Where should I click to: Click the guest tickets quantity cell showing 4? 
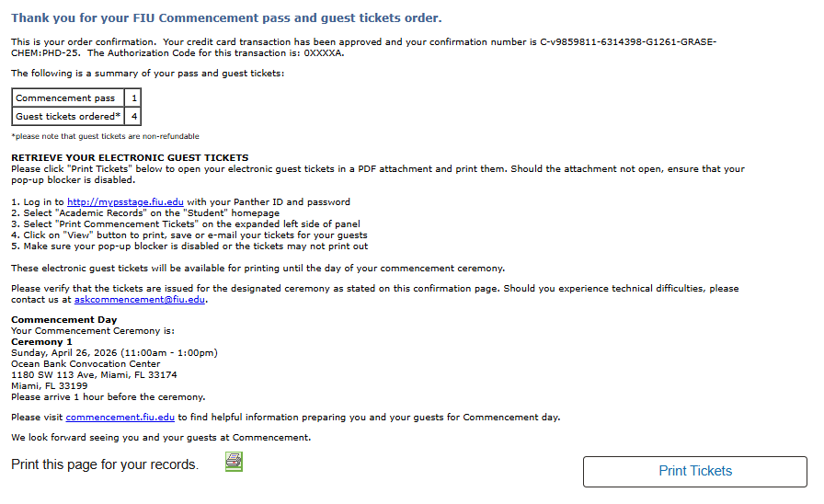[134, 117]
